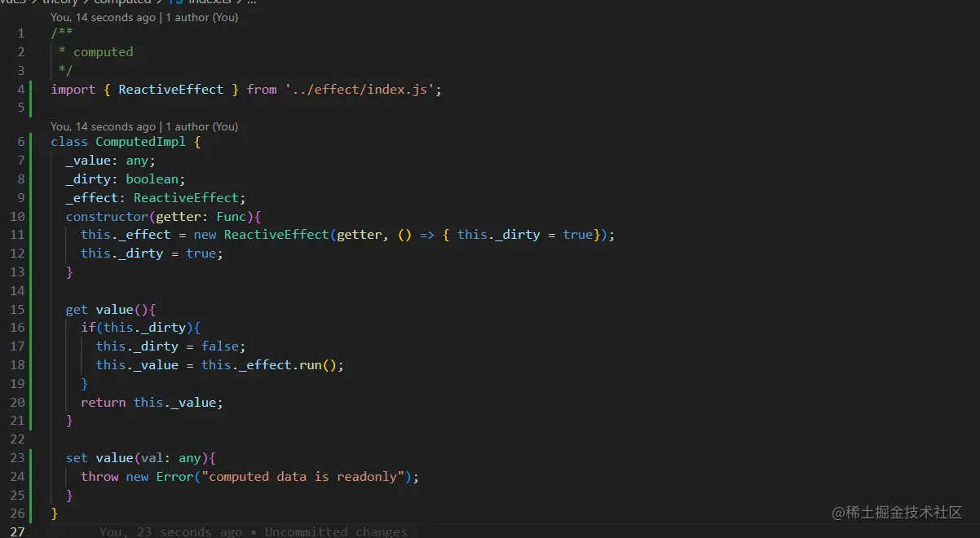Click the "throw" keyword on line 24

(x=99, y=477)
